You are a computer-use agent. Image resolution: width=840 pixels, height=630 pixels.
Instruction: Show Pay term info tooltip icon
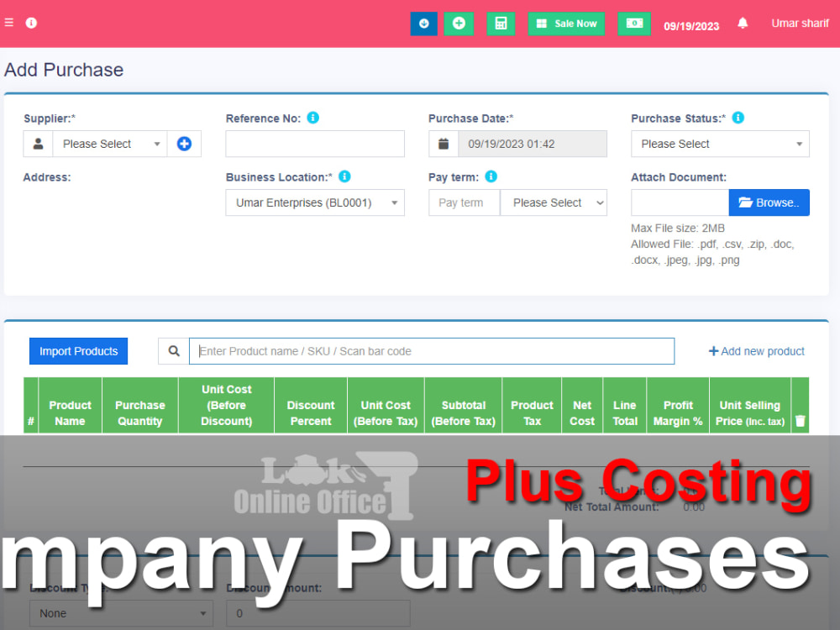(491, 176)
